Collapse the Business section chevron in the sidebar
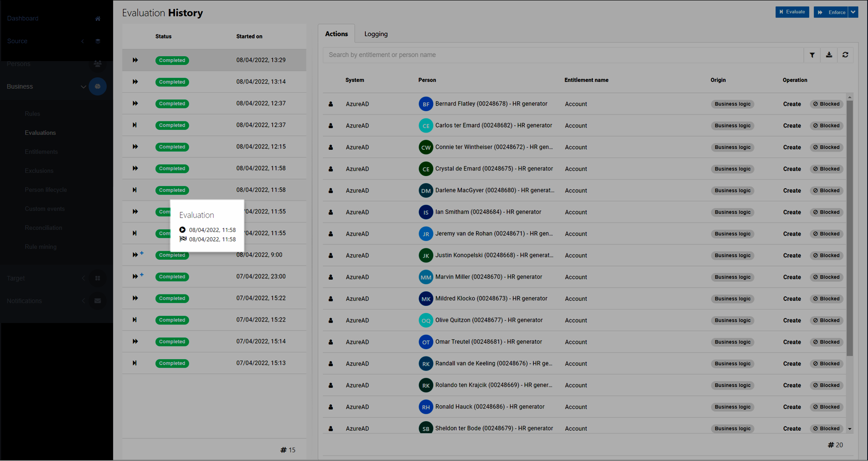The image size is (868, 461). (x=83, y=86)
